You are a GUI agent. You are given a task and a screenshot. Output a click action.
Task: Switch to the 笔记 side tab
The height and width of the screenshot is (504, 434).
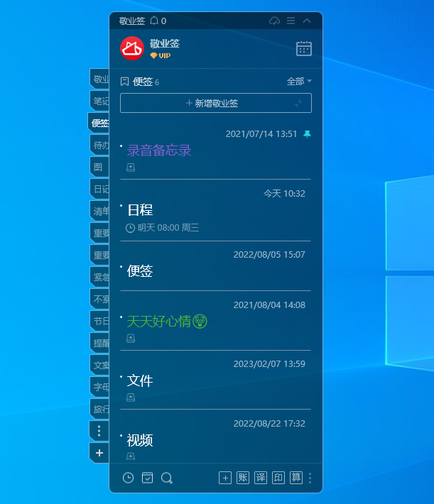[100, 102]
